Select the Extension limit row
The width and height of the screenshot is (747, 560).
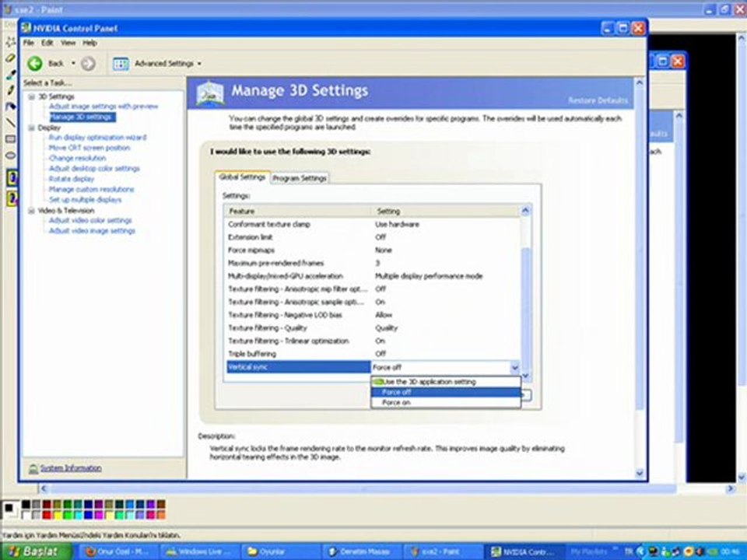[373, 237]
